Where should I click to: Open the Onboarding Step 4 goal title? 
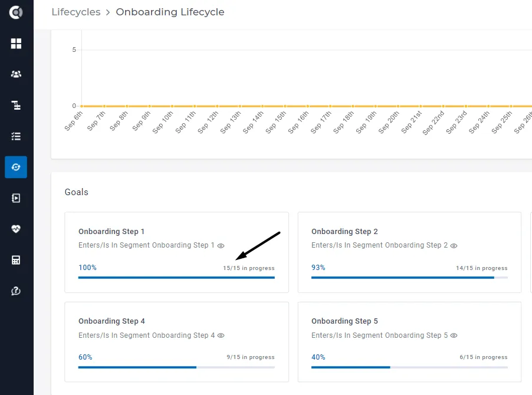111,321
